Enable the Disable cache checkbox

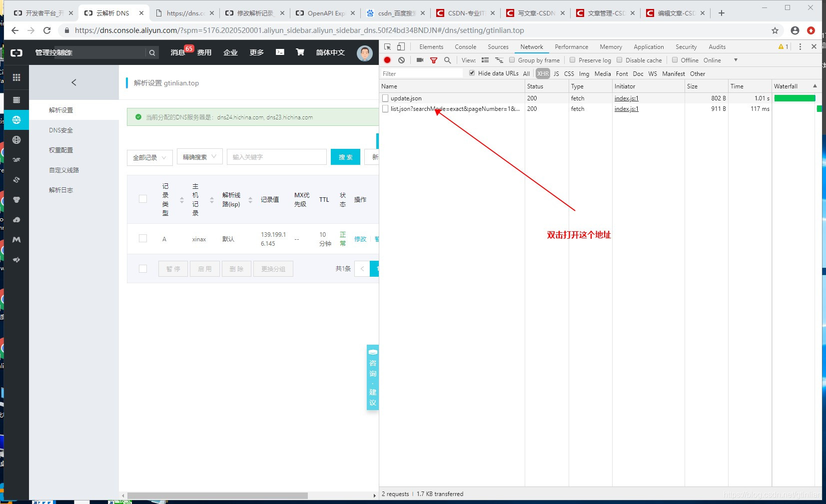(620, 60)
